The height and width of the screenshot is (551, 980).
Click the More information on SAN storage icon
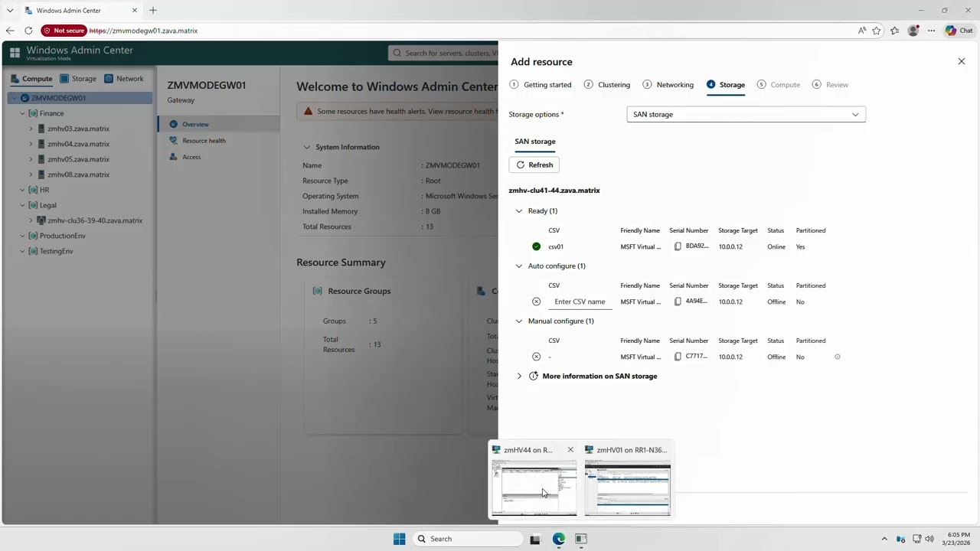tap(534, 376)
